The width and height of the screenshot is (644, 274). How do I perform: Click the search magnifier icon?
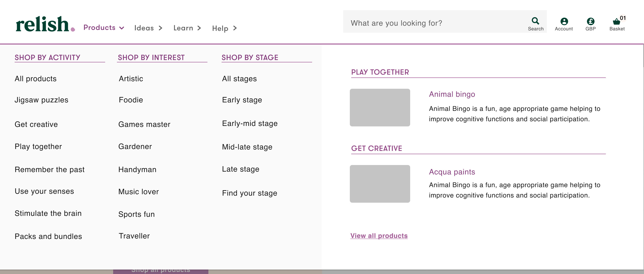tap(535, 21)
